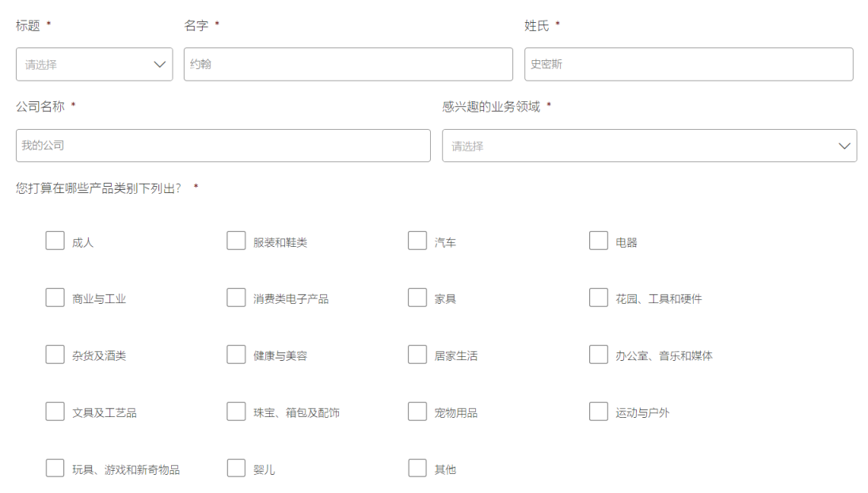Viewport: 868px width, 493px height.
Task: Enable the 电器 checkbox
Action: click(x=599, y=241)
